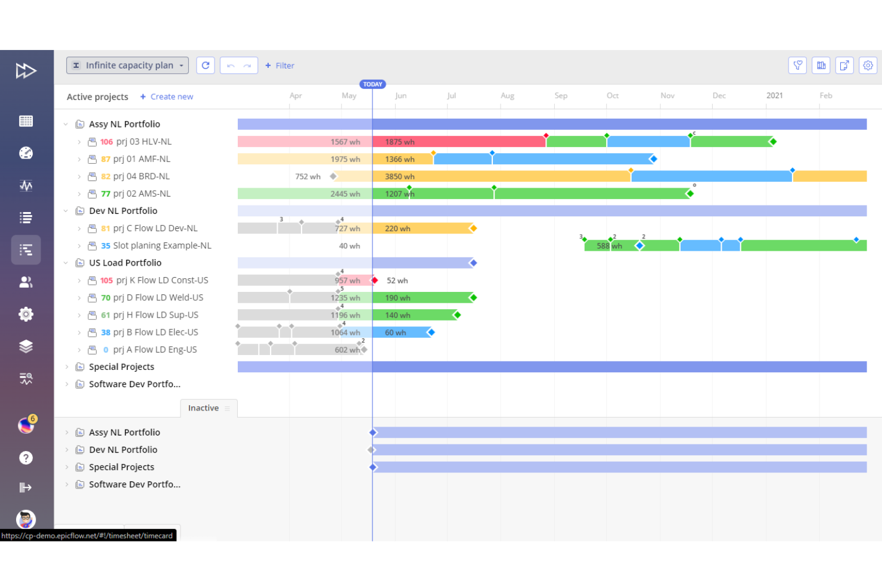Open the export icon in top toolbar

pyautogui.click(x=844, y=66)
